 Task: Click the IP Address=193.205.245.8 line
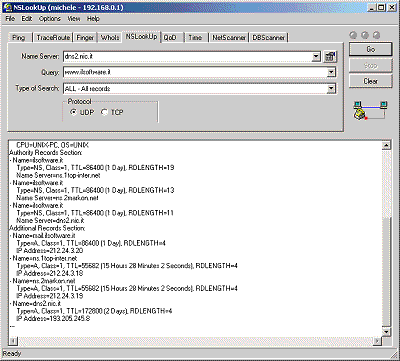pyautogui.click(x=53, y=319)
